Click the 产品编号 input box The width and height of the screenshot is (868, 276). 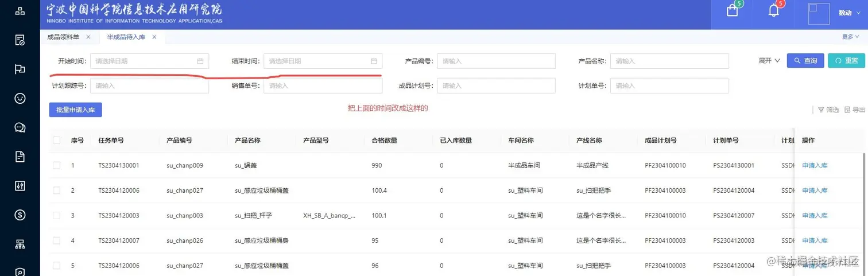496,61
